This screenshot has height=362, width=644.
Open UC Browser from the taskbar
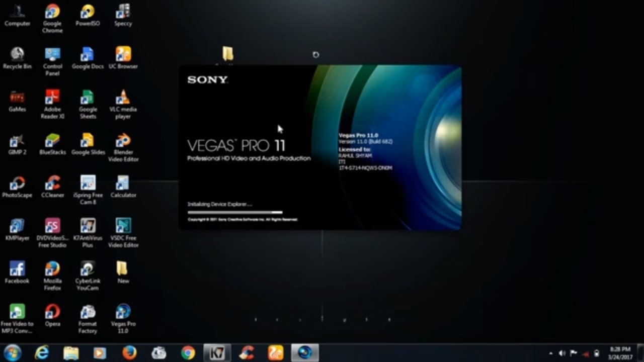(x=276, y=352)
